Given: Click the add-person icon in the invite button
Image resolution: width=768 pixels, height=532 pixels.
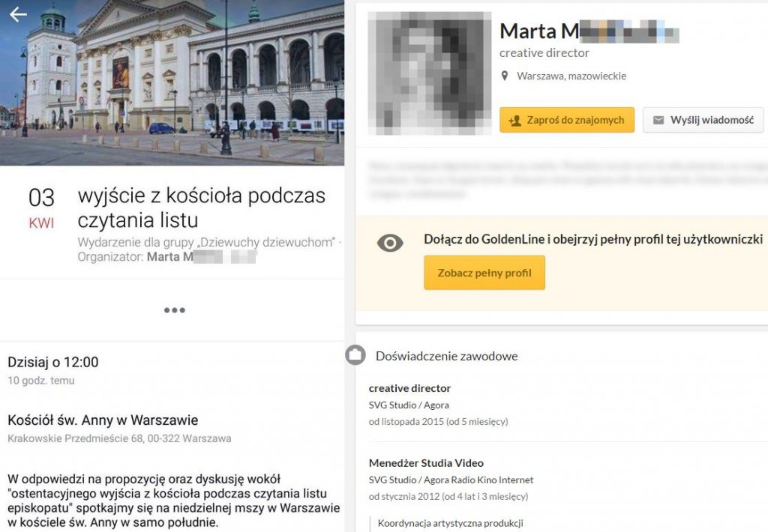Looking at the screenshot, I should pyautogui.click(x=514, y=121).
